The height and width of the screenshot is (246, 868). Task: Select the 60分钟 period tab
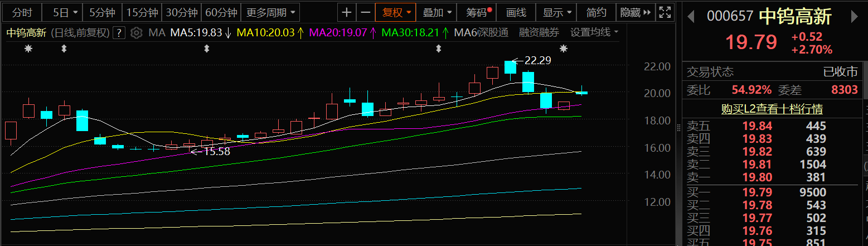tap(221, 12)
